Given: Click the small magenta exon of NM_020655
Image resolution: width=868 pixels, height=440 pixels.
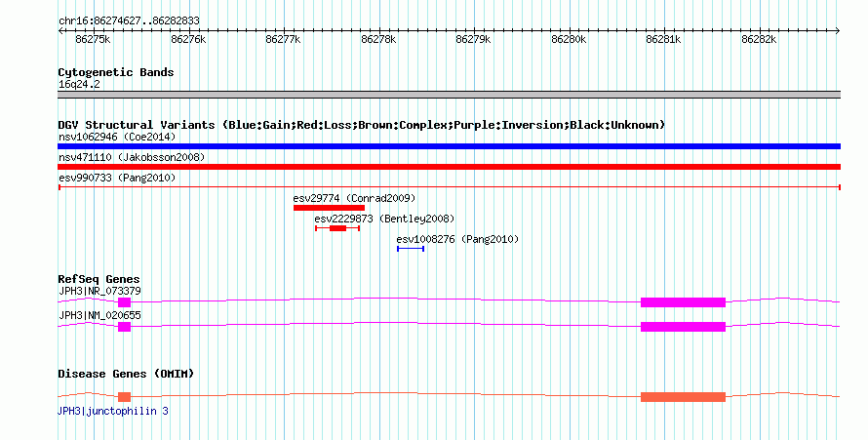Looking at the screenshot, I should (125, 327).
